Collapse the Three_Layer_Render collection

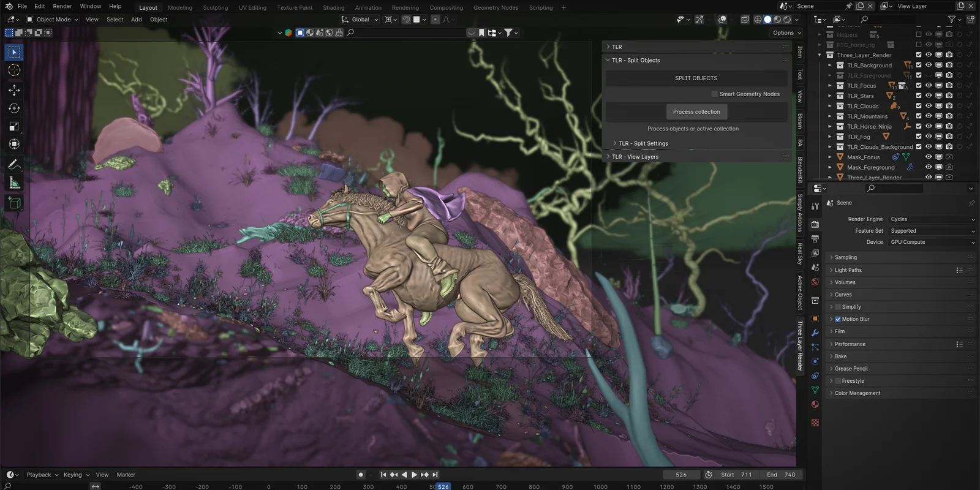(x=820, y=55)
